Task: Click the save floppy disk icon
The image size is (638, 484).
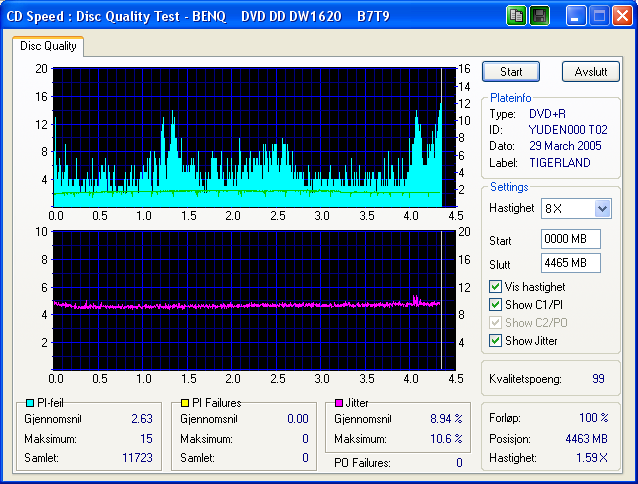Action: pyautogui.click(x=540, y=16)
